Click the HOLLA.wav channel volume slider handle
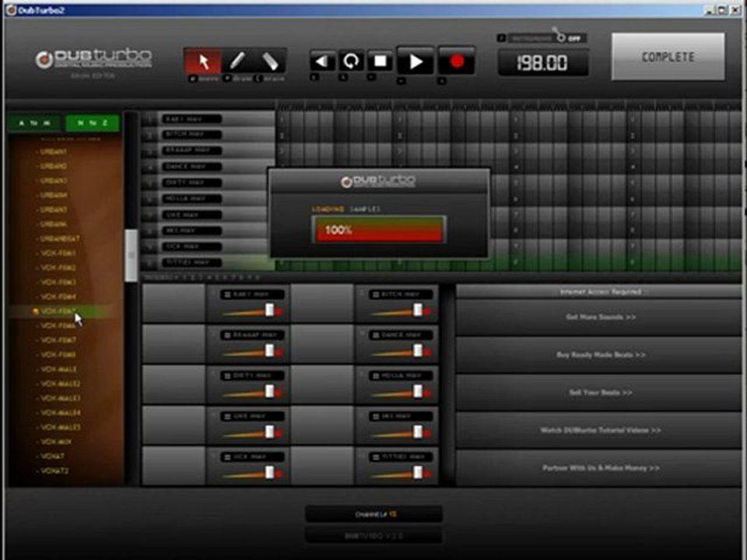The height and width of the screenshot is (560, 747). coord(418,391)
